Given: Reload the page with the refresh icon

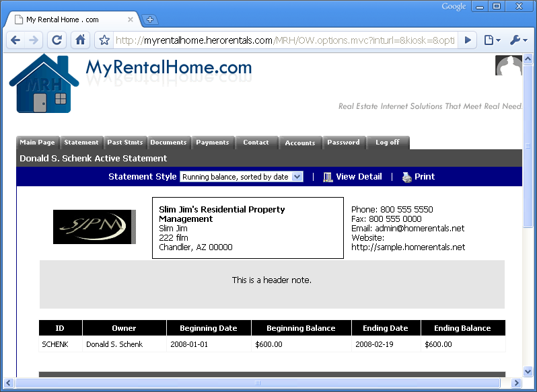Looking at the screenshot, I should 57,40.
